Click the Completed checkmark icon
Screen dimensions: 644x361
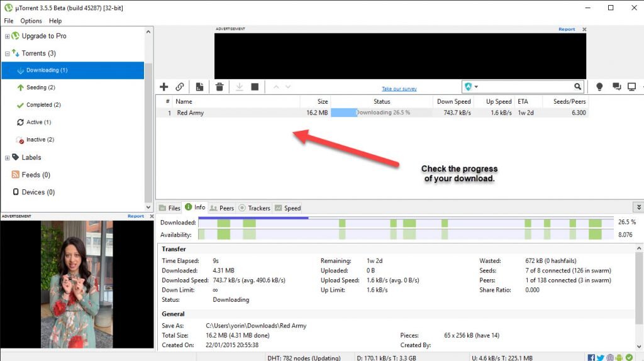(x=20, y=105)
